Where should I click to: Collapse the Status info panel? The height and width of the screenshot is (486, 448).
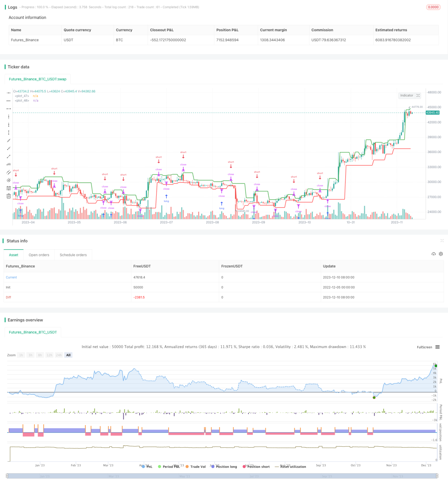point(442,241)
